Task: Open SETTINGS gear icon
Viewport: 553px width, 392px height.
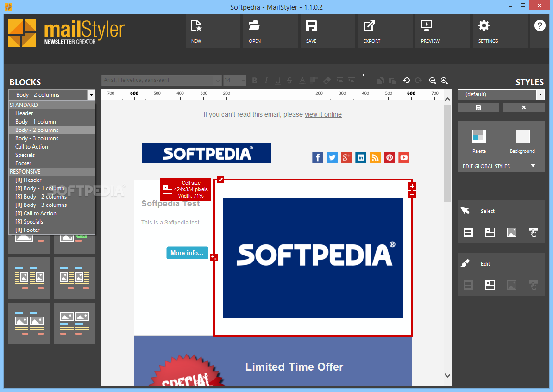Action: (484, 25)
